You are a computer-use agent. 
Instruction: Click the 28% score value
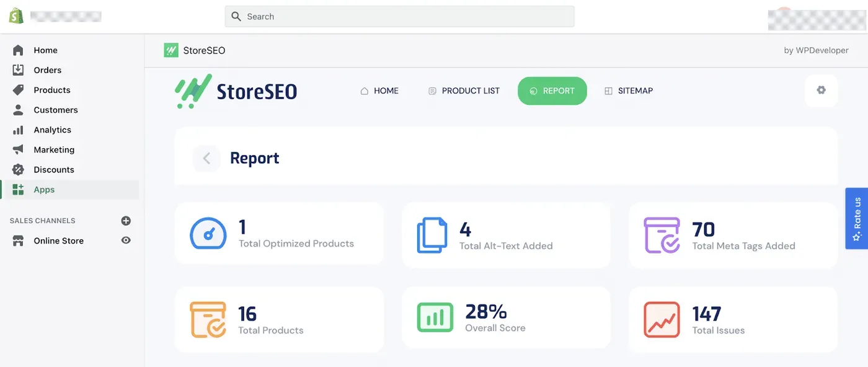486,311
